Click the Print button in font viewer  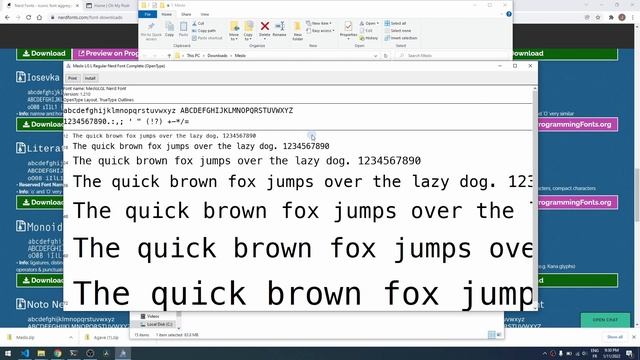coord(72,78)
